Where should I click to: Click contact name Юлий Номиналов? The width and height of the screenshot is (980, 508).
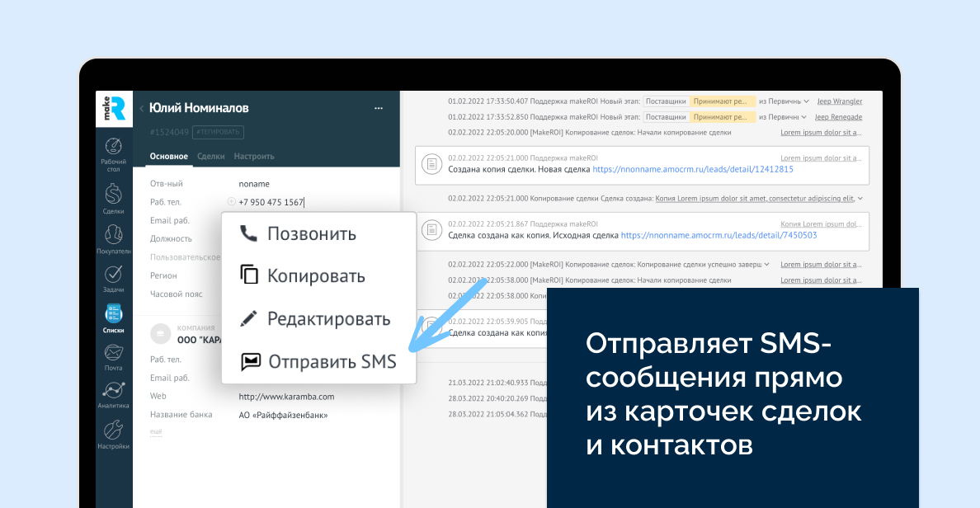tap(199, 108)
